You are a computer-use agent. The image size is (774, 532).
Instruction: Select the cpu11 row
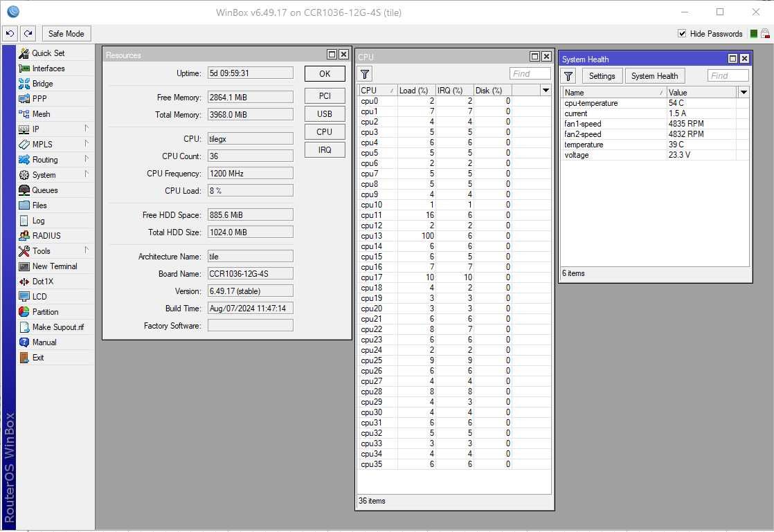click(454, 215)
